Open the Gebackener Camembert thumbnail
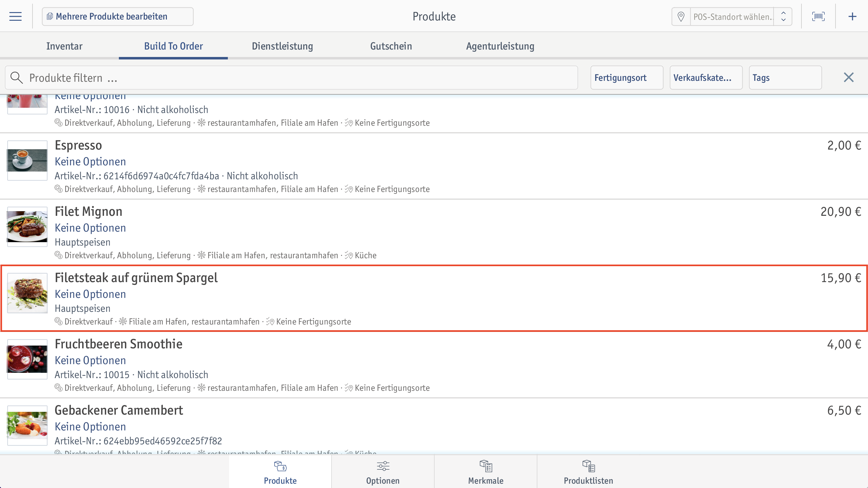 27,425
